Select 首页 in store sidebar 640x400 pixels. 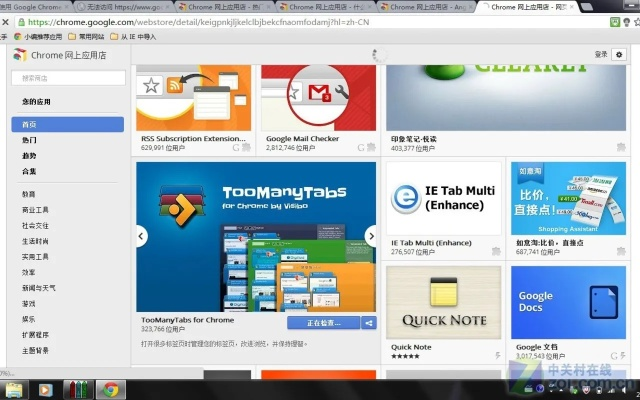(x=68, y=124)
